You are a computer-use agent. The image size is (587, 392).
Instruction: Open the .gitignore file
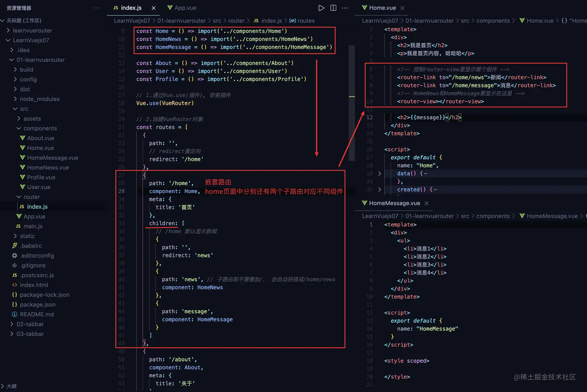(33, 266)
